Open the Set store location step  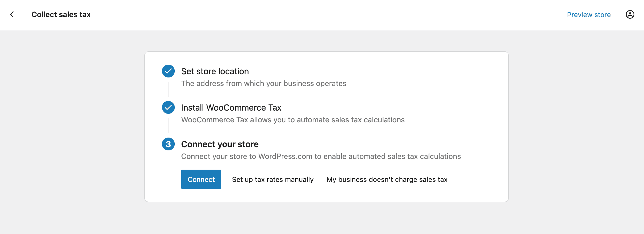pos(215,71)
